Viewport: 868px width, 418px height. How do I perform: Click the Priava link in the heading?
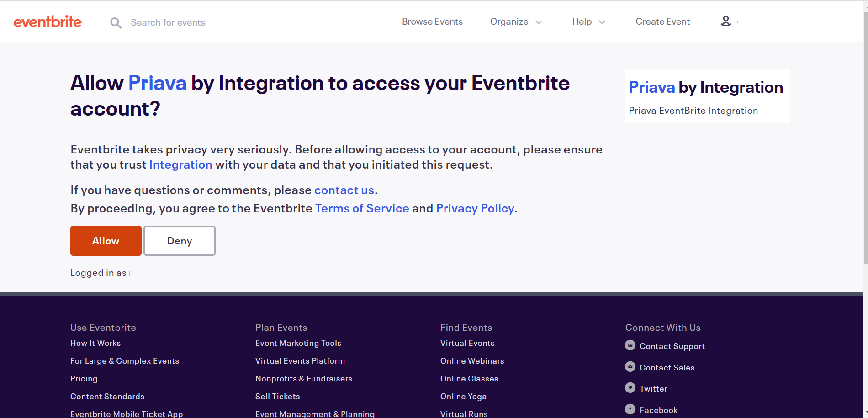157,83
